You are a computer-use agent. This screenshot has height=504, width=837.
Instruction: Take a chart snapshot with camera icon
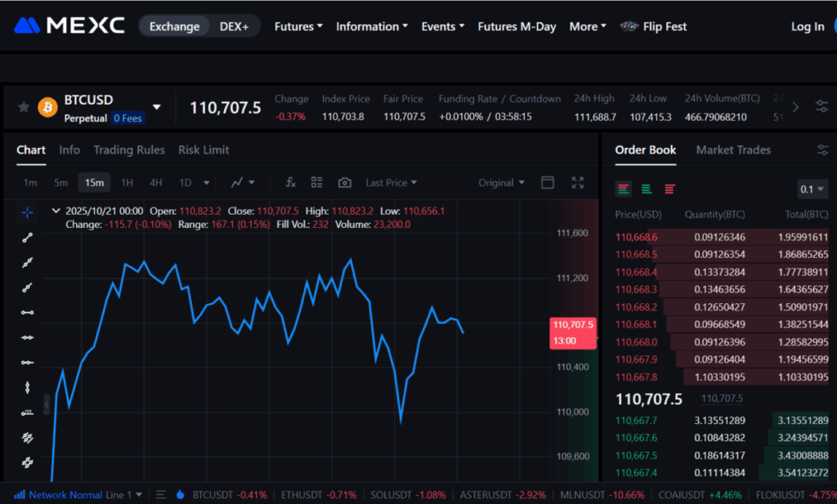(345, 182)
